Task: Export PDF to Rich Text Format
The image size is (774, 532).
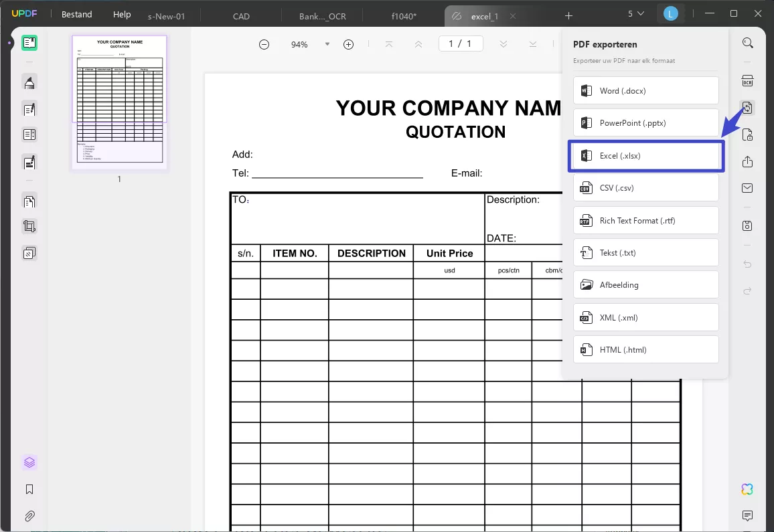Action: (x=645, y=221)
